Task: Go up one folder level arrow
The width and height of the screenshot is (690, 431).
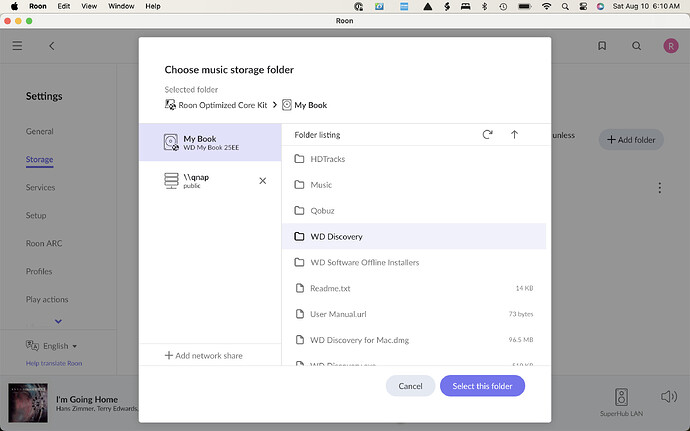Action: pos(514,134)
